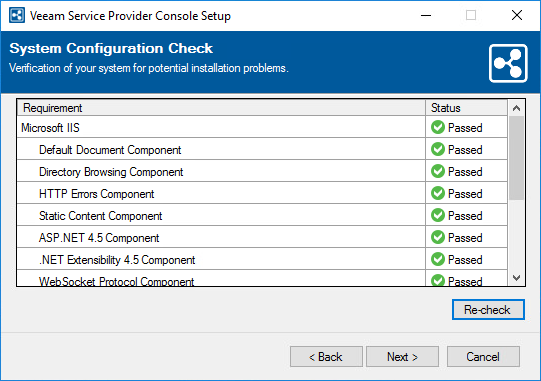
Task: Select the WebSocket Protocol Component row
Action: pyautogui.click(x=262, y=278)
